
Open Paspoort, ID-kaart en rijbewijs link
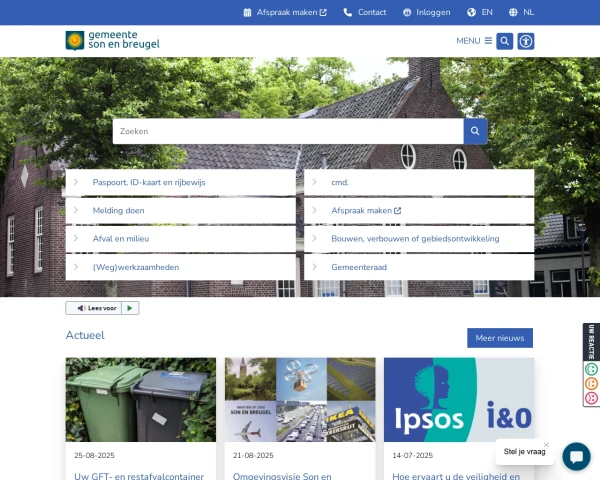pos(149,183)
